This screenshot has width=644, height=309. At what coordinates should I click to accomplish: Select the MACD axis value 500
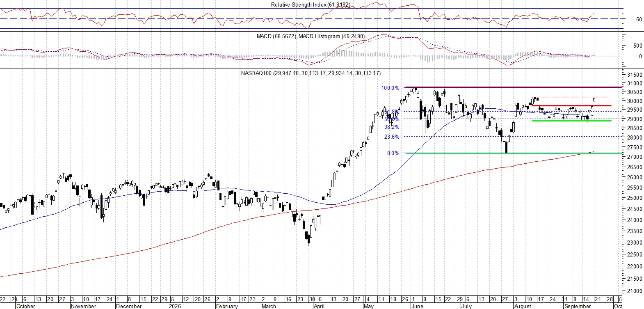637,46
